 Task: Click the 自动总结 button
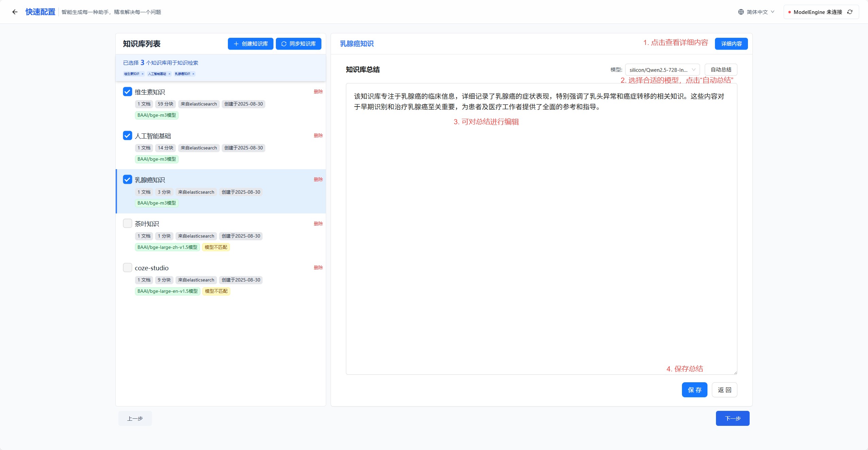(x=721, y=69)
